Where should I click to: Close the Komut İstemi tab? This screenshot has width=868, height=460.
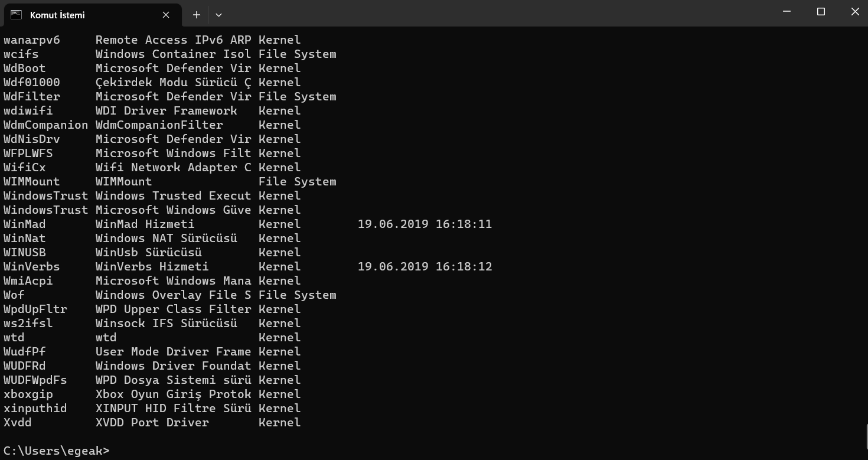click(x=166, y=15)
